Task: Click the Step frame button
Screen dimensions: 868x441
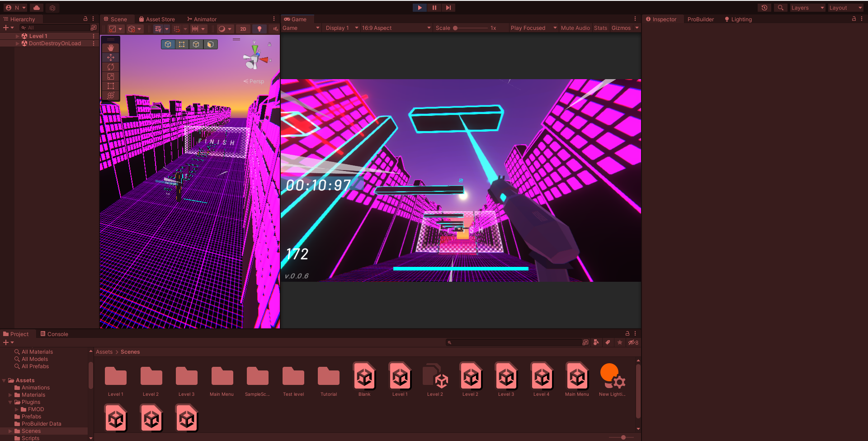Action: pyautogui.click(x=448, y=8)
